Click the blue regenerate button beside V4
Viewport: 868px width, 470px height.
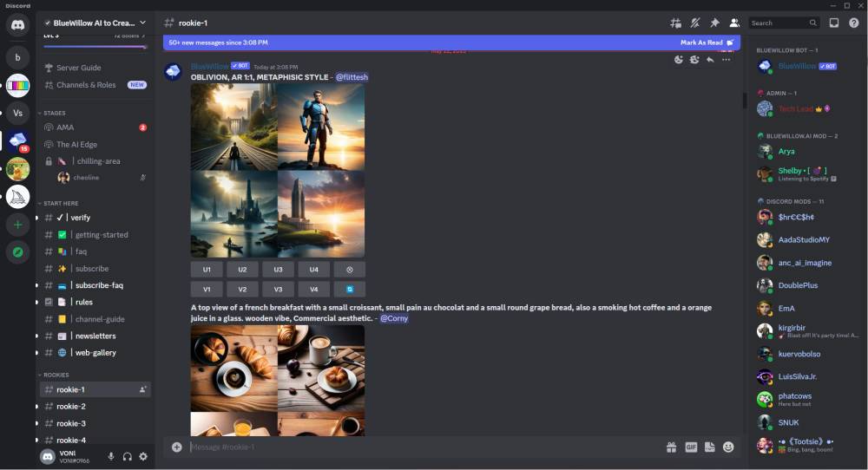click(349, 289)
